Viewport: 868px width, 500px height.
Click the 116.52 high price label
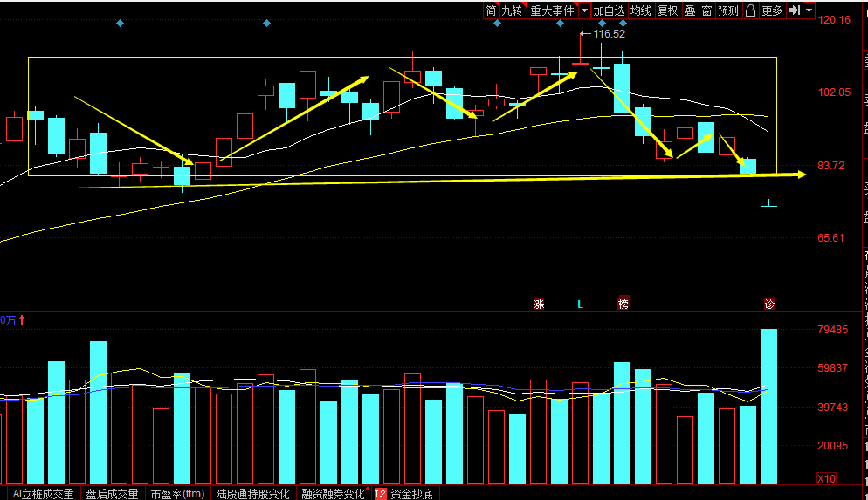pos(609,34)
